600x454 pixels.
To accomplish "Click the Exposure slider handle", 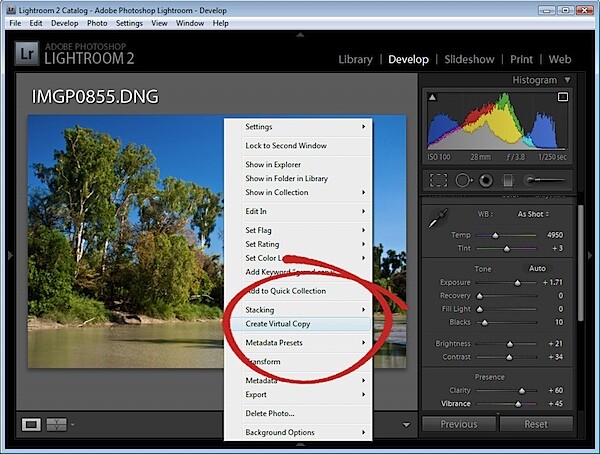I will point(517,283).
